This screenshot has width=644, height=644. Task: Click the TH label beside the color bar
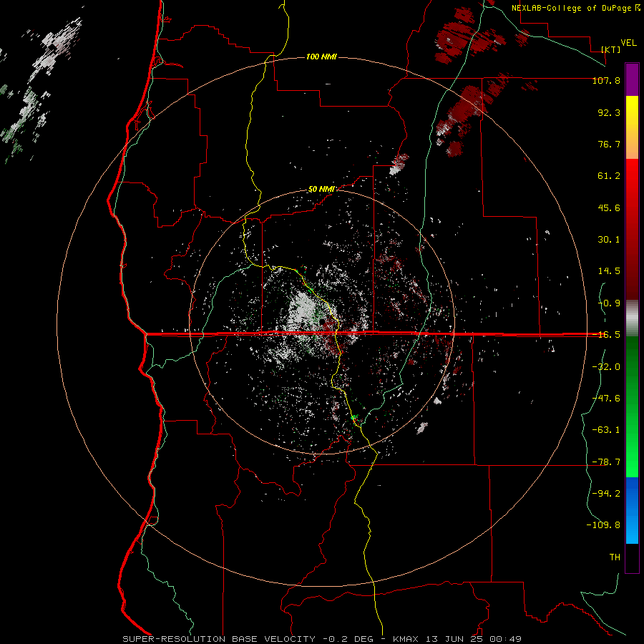click(x=615, y=557)
